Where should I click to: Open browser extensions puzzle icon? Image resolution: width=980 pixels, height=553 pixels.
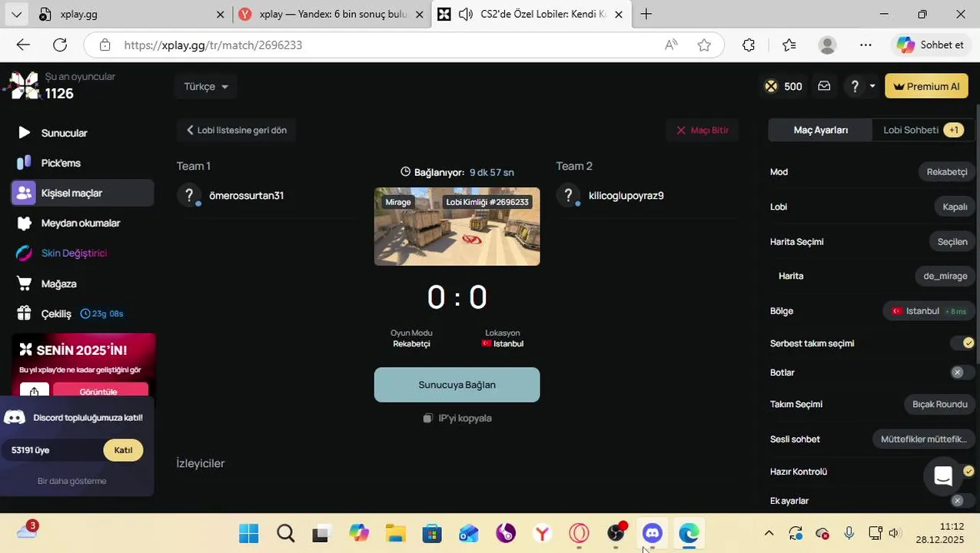[x=749, y=45]
